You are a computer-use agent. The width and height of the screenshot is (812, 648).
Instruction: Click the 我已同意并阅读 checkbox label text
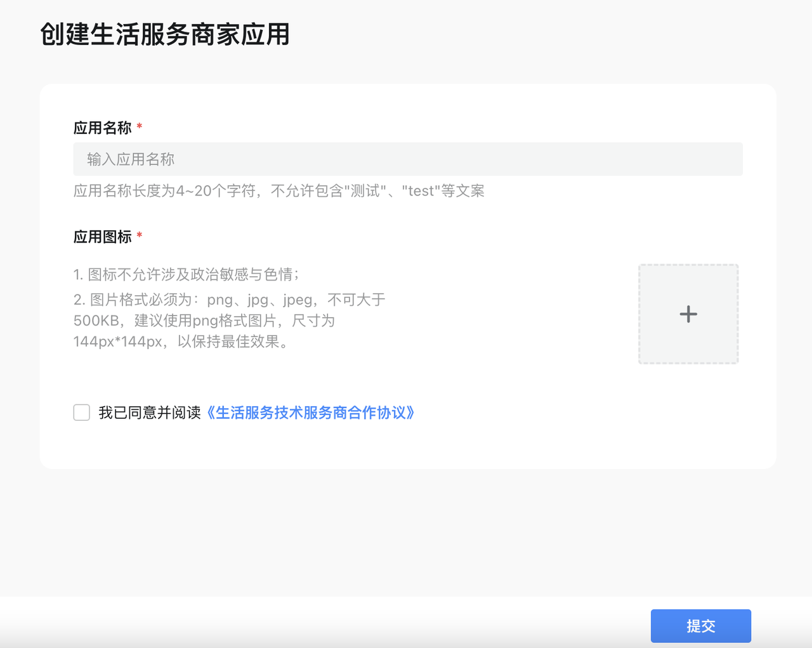point(149,413)
